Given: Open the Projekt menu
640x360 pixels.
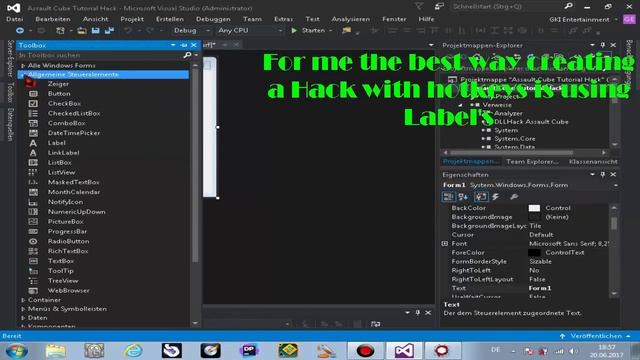Looking at the screenshot, I should click(132, 19).
